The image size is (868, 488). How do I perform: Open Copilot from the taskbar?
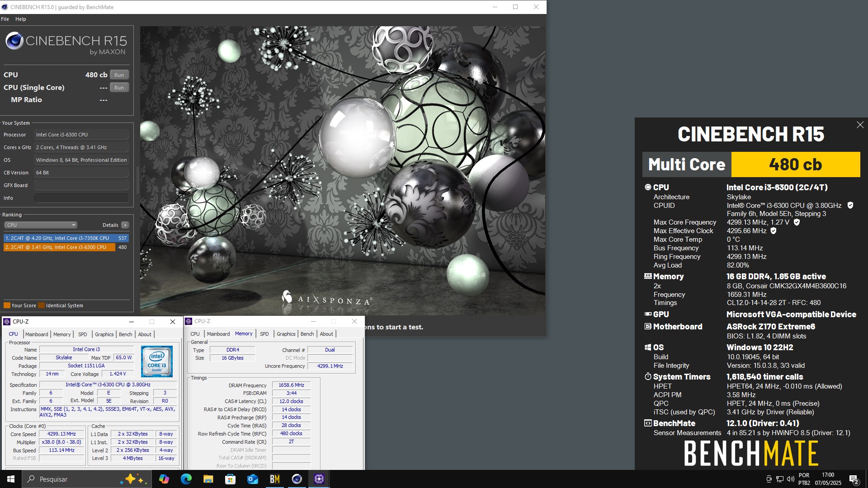click(164, 479)
